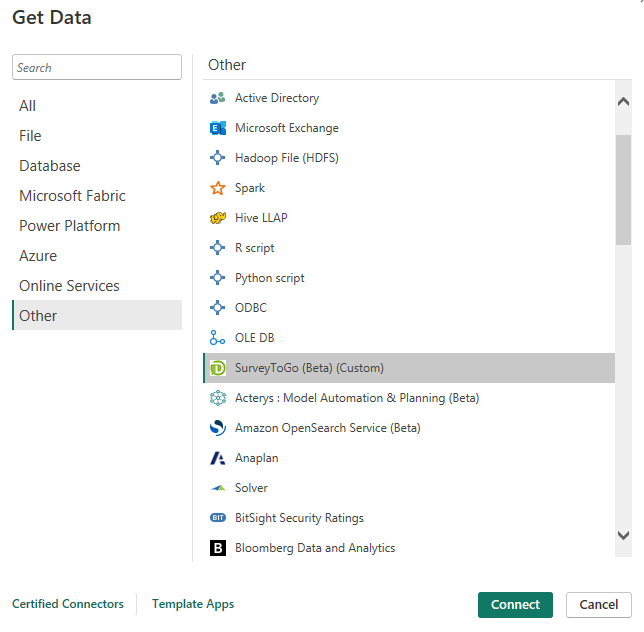Click the Python script connector icon
Image resolution: width=644 pixels, height=632 pixels.
pos(218,278)
